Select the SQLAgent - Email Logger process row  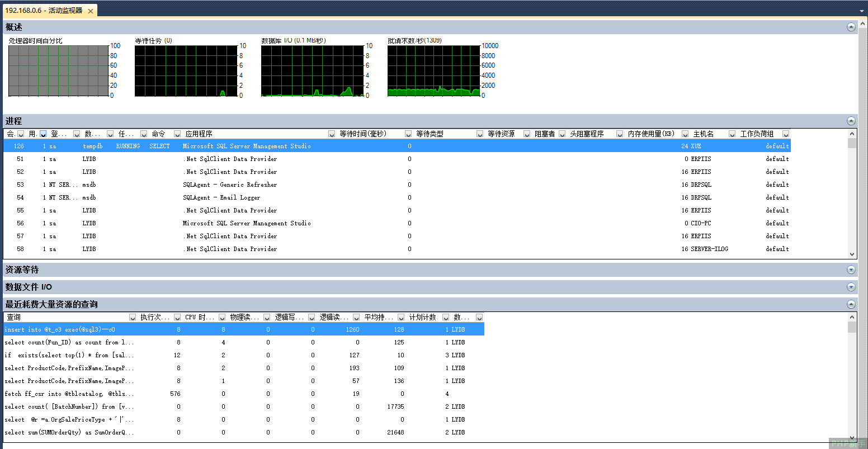tap(397, 197)
